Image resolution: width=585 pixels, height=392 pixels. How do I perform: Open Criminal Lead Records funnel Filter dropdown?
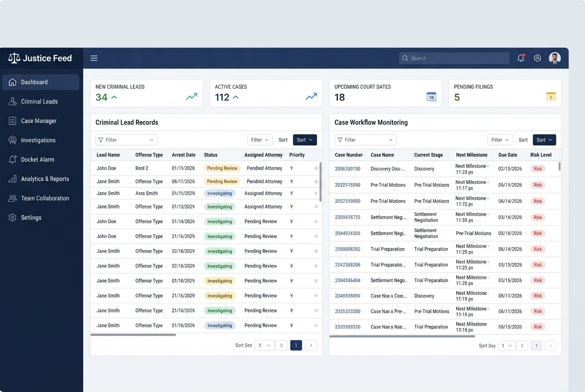point(126,140)
